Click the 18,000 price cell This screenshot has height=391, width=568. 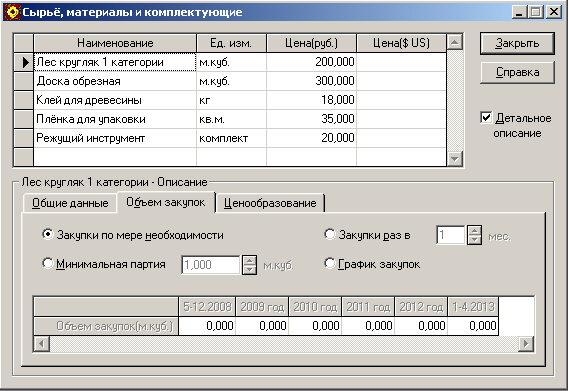click(311, 100)
